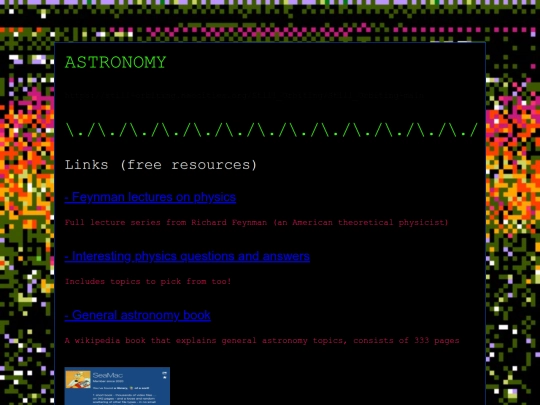Screen dimensions: 540x405
Task: Click the SealMac card bio paragraph
Action: (x=124, y=399)
